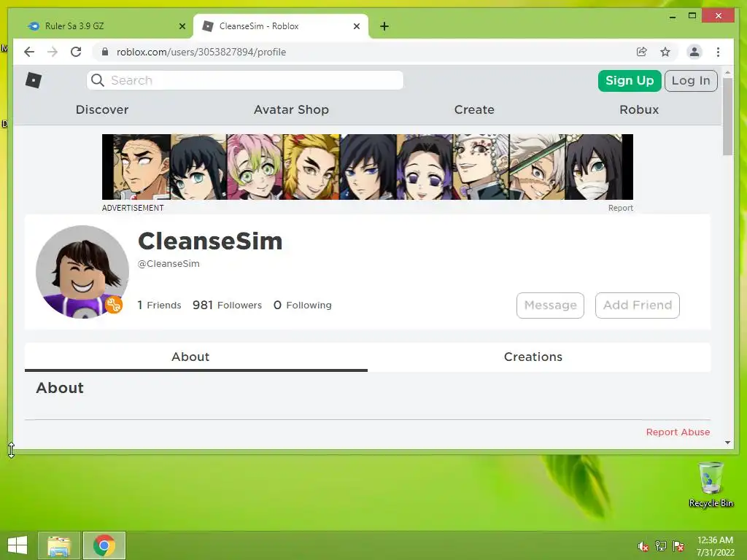Open the Recycle Bin desktop icon
Viewport: 747px width, 560px height.
(x=711, y=485)
